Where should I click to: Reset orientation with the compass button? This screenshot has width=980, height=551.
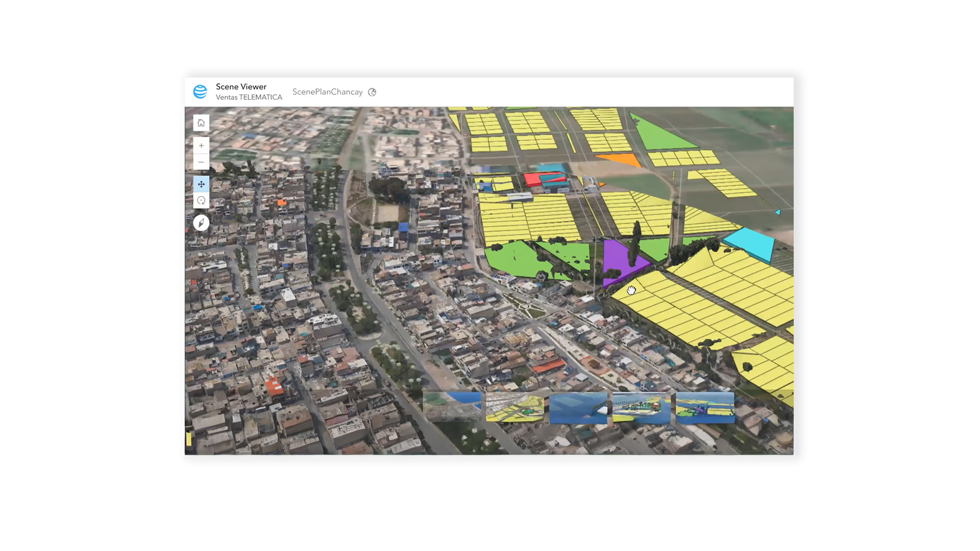pos(201,223)
